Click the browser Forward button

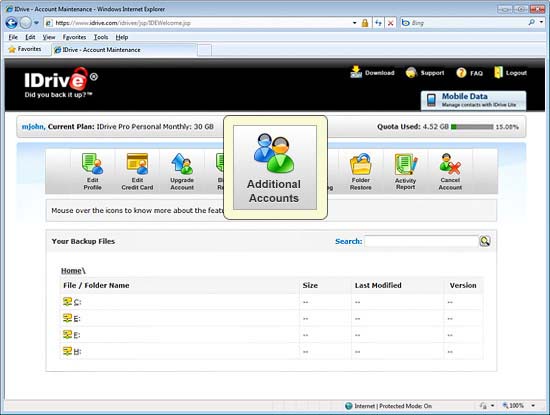pyautogui.click(x=25, y=23)
